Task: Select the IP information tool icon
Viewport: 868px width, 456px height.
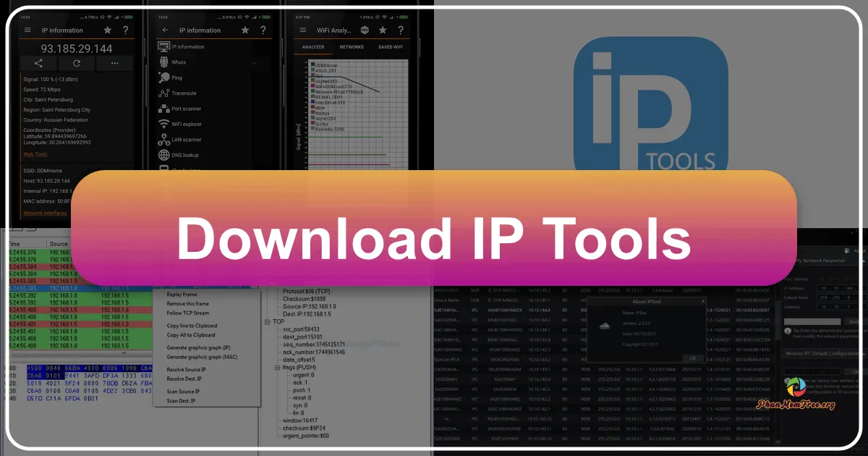Action: click(164, 46)
